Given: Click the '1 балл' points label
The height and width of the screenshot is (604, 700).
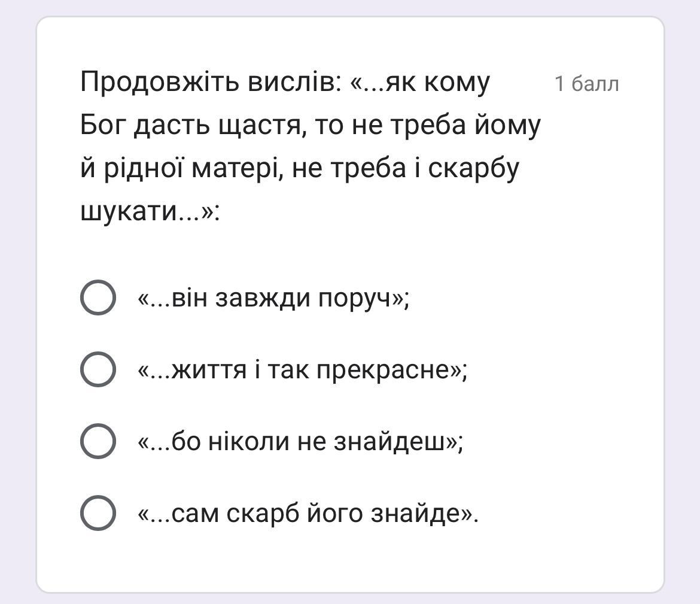Looking at the screenshot, I should pos(586,84).
